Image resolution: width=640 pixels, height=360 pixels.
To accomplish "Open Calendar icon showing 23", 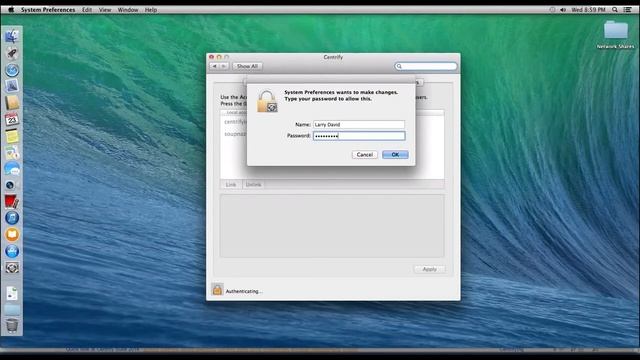I will click(x=12, y=119).
